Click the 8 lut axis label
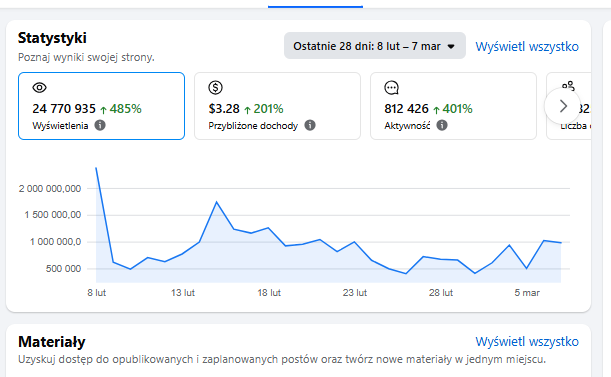The image size is (611, 377). (97, 293)
